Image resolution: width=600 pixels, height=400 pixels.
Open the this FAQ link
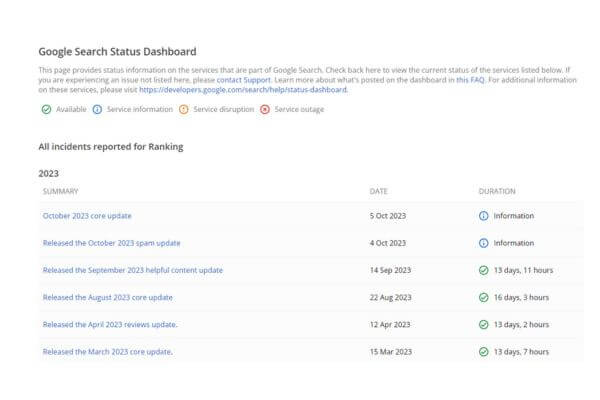pos(470,80)
